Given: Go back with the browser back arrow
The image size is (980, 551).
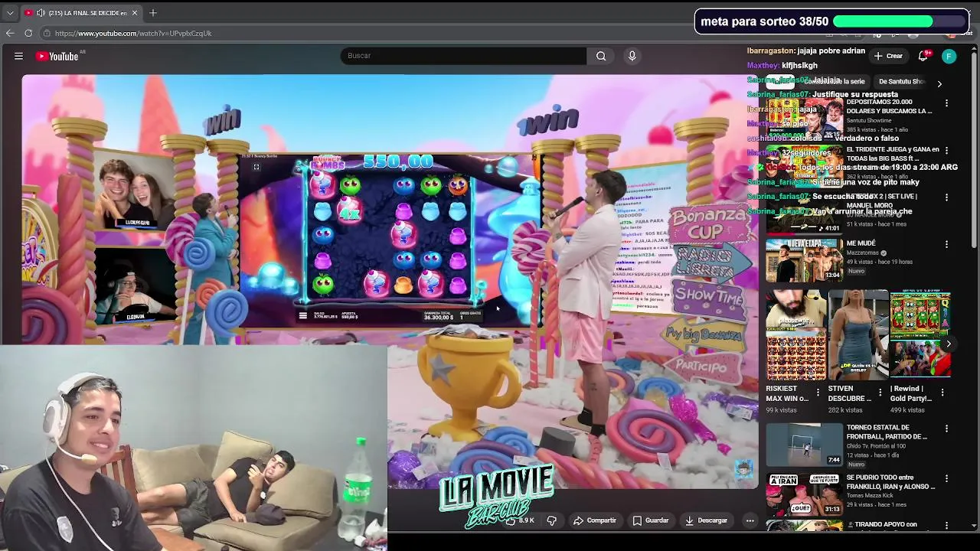Looking at the screenshot, I should (x=10, y=33).
